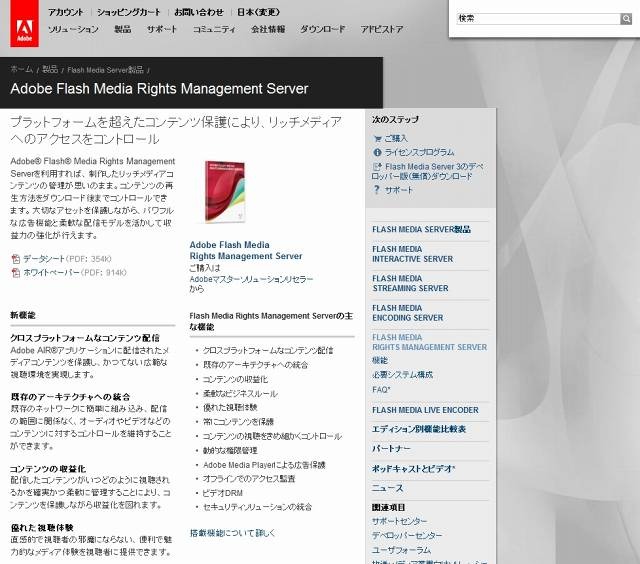Click the PDF icon beside ホワイトペーパー
This screenshot has height=564, width=640.
coord(16,273)
